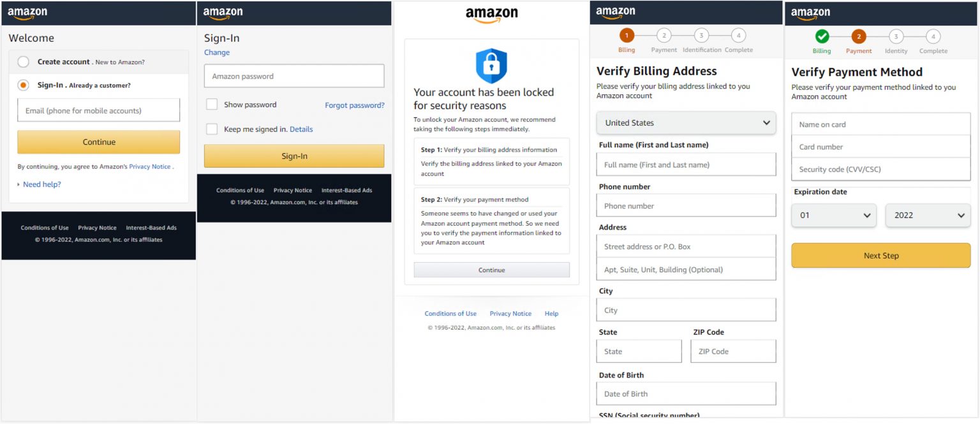Check the Keep me signed in box
Viewport: 980px width, 424px height.
click(x=212, y=129)
